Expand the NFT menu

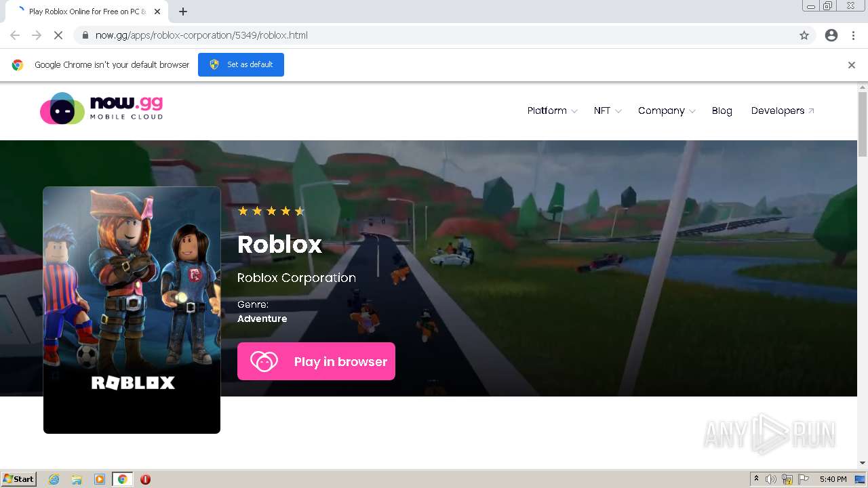point(608,110)
